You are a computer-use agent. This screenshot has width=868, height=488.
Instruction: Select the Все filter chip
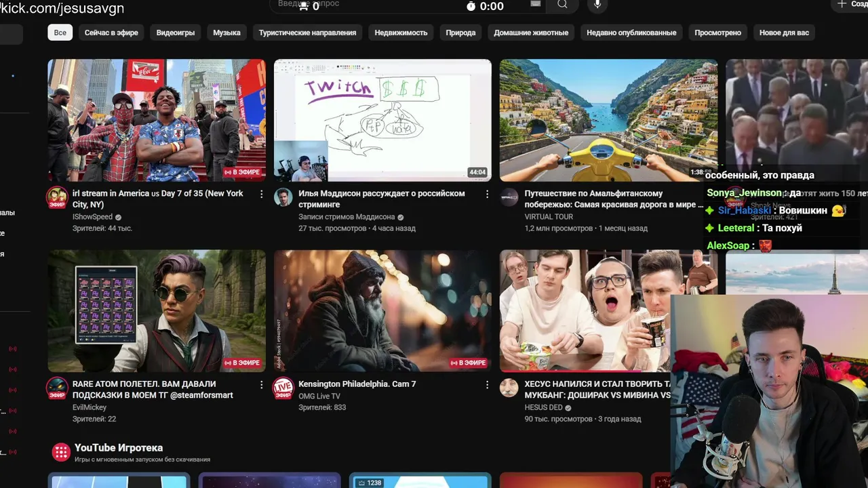pyautogui.click(x=60, y=33)
